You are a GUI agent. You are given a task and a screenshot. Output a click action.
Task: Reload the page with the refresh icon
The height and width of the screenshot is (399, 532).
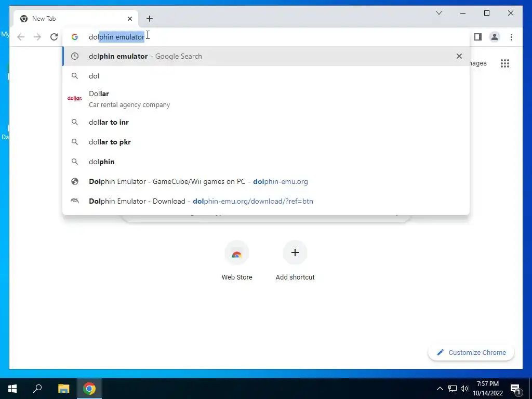tap(54, 37)
